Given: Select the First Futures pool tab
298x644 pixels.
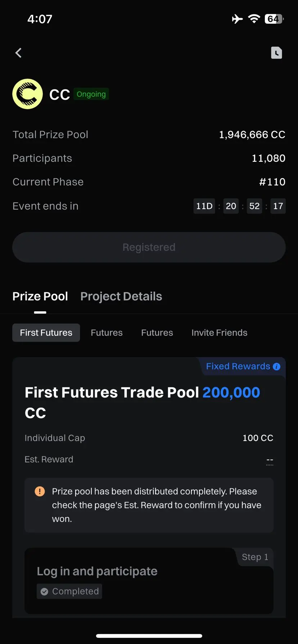Looking at the screenshot, I should tap(46, 333).
